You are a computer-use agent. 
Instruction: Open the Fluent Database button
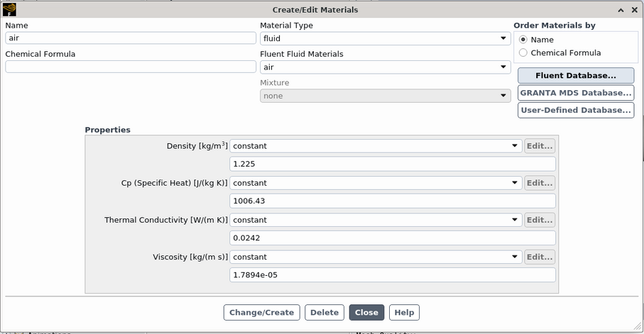click(575, 76)
